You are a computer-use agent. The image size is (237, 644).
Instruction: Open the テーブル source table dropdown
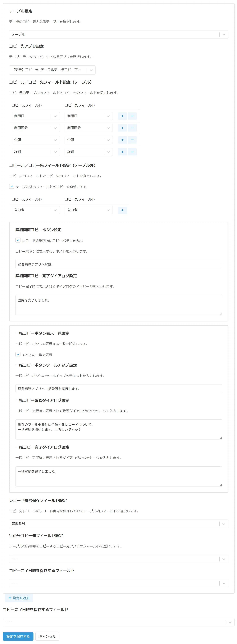coord(118,34)
